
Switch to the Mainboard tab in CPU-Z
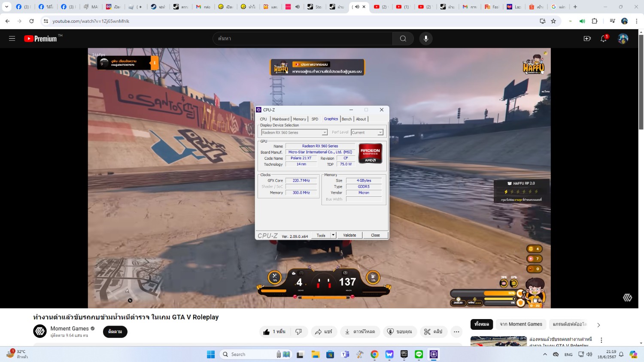[x=281, y=119]
